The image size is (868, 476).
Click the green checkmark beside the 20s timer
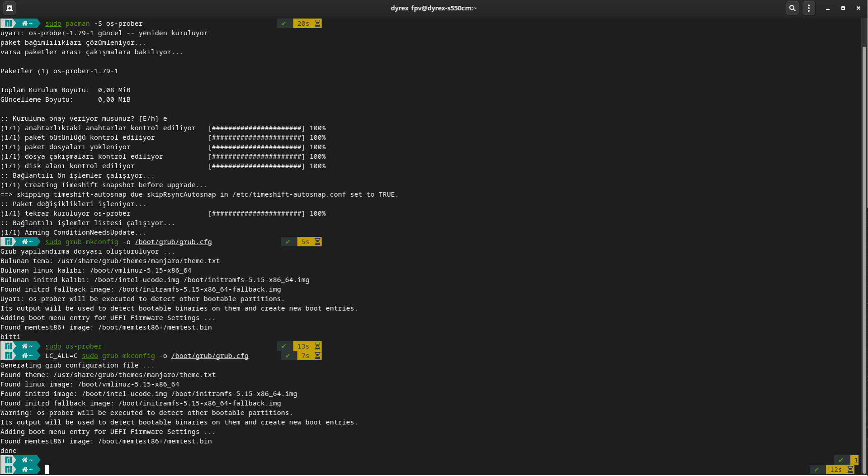click(283, 24)
